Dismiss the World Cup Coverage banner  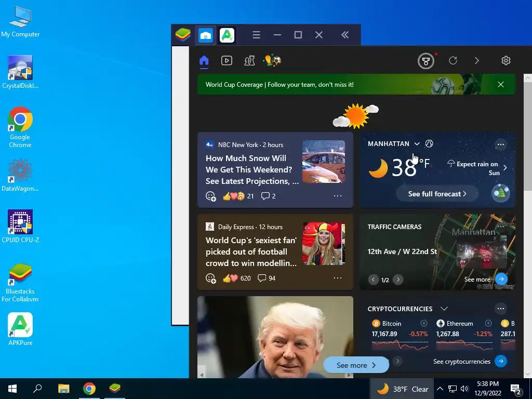tap(501, 85)
